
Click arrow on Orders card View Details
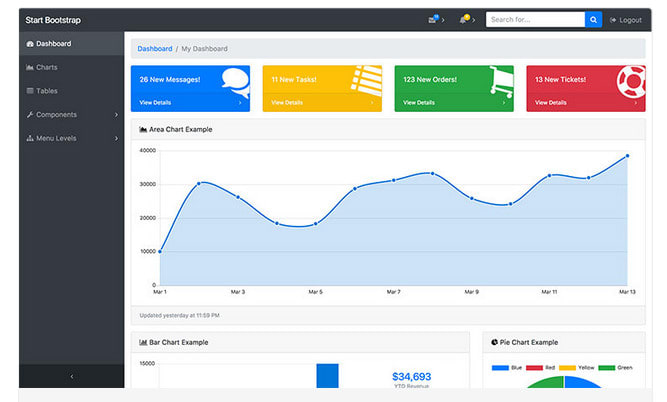coord(504,103)
